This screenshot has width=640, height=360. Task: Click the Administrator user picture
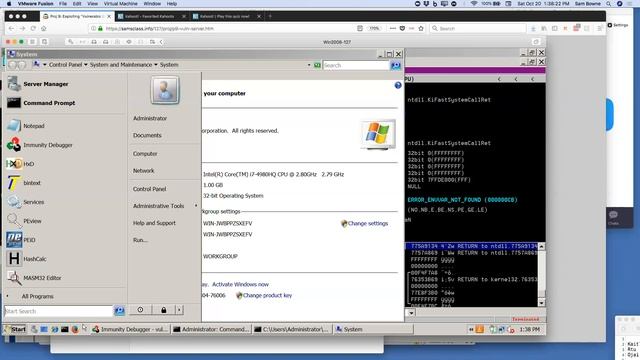click(165, 90)
